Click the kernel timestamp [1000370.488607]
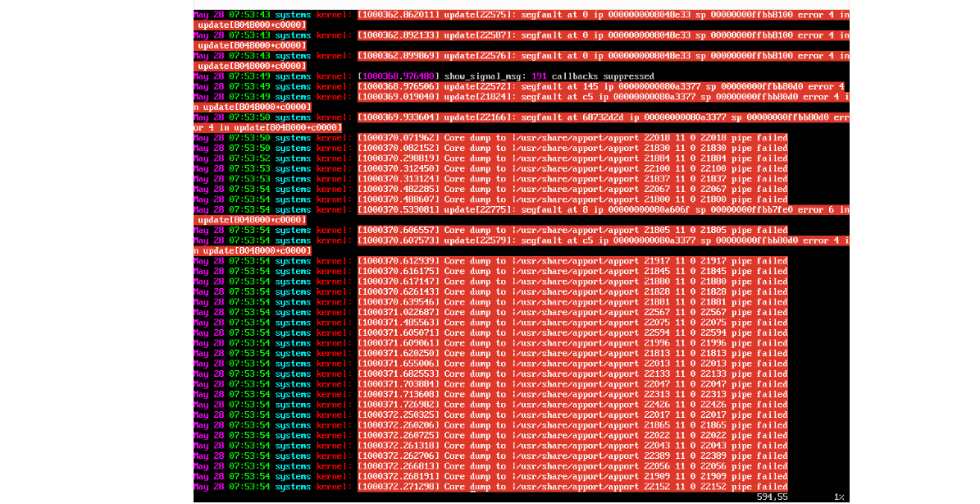Image resolution: width=980 pixels, height=504 pixels. pos(399,199)
